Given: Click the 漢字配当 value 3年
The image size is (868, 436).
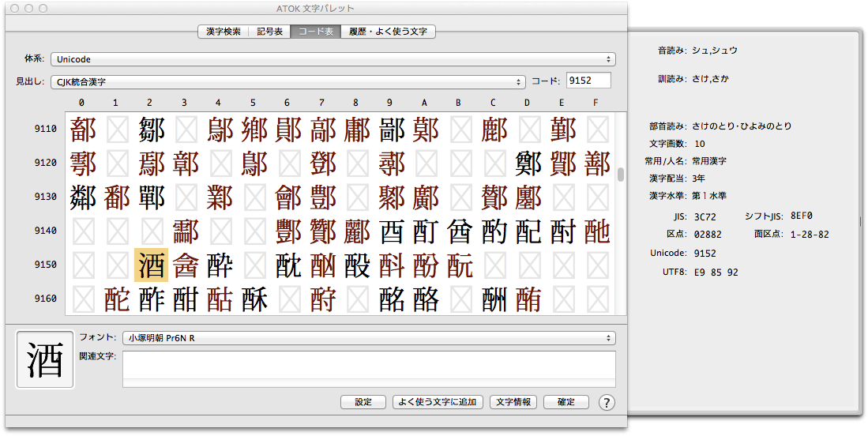Looking at the screenshot, I should (x=699, y=179).
